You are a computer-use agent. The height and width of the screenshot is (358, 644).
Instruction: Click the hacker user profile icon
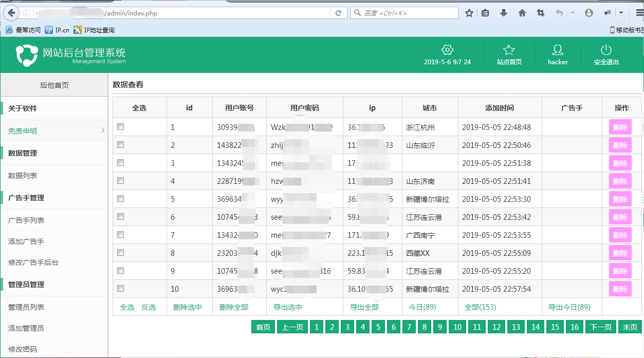coord(557,50)
